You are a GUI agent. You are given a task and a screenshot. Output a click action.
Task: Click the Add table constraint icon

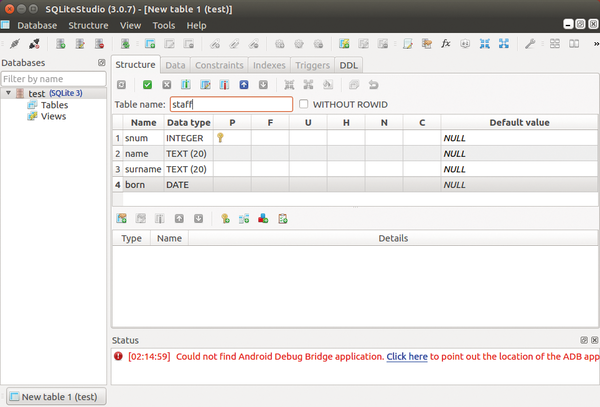tap(122, 218)
